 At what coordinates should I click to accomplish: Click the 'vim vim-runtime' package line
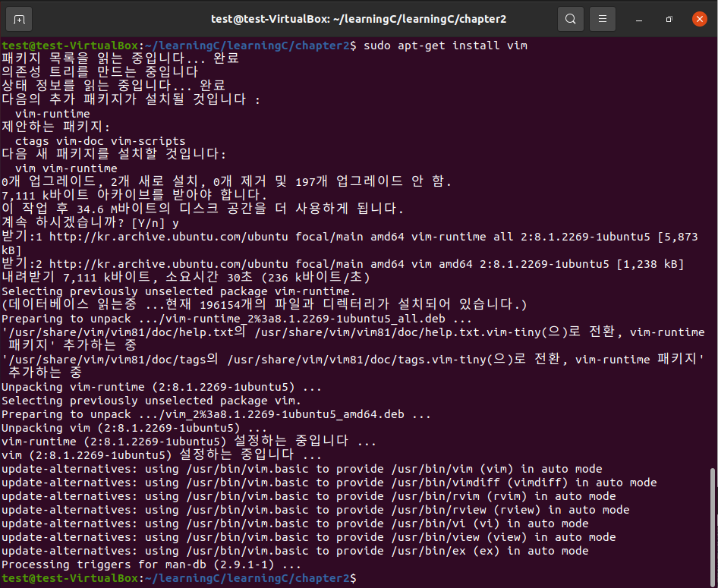point(66,168)
